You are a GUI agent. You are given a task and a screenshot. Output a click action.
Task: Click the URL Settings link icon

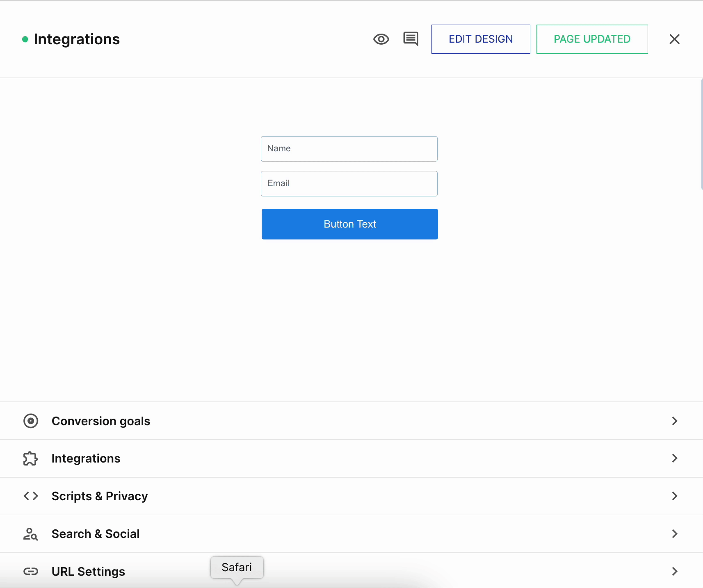31,572
